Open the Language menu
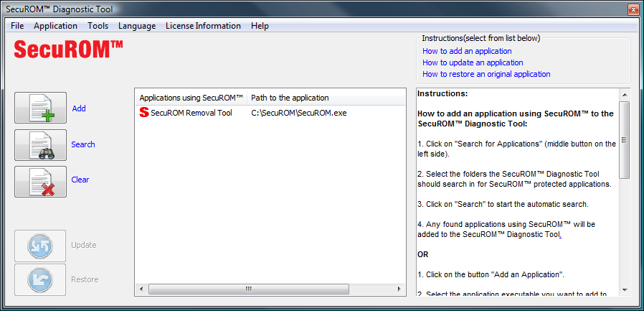The image size is (644, 311). pyautogui.click(x=137, y=26)
